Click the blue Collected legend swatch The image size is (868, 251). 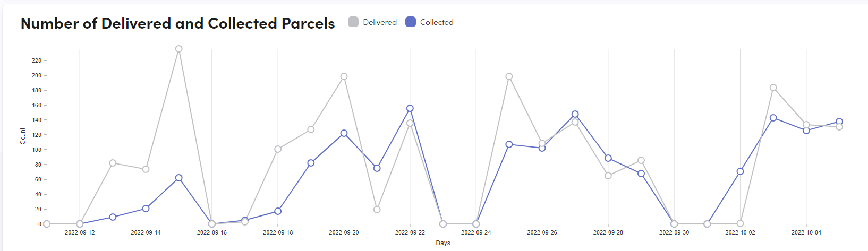click(x=410, y=22)
